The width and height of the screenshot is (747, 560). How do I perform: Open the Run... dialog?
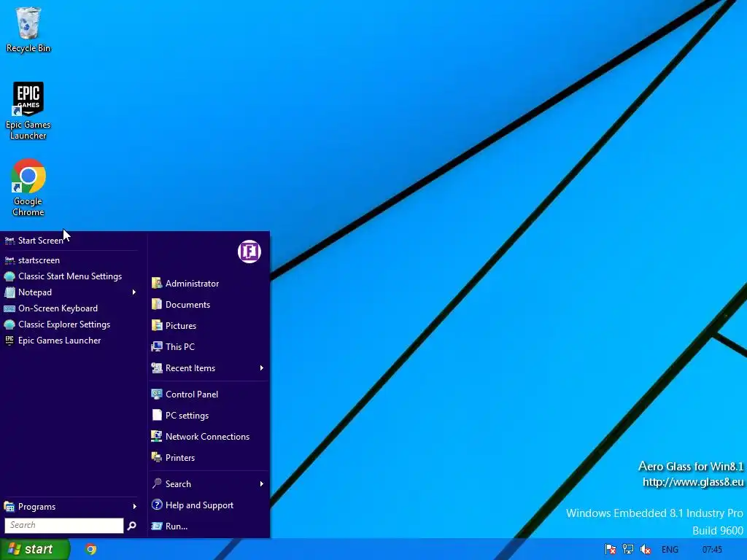coord(209,526)
